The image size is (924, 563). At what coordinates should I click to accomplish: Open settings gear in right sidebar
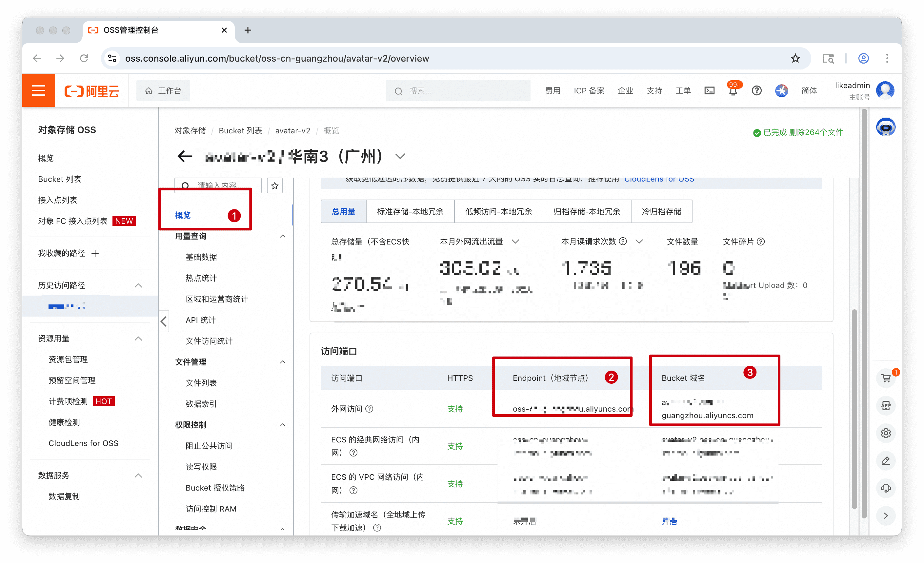[886, 433]
